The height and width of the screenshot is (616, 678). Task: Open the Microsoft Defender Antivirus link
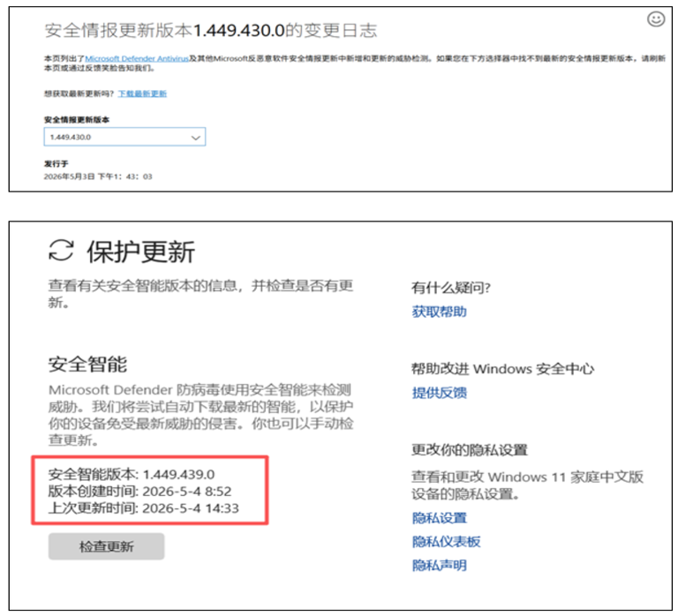click(137, 58)
